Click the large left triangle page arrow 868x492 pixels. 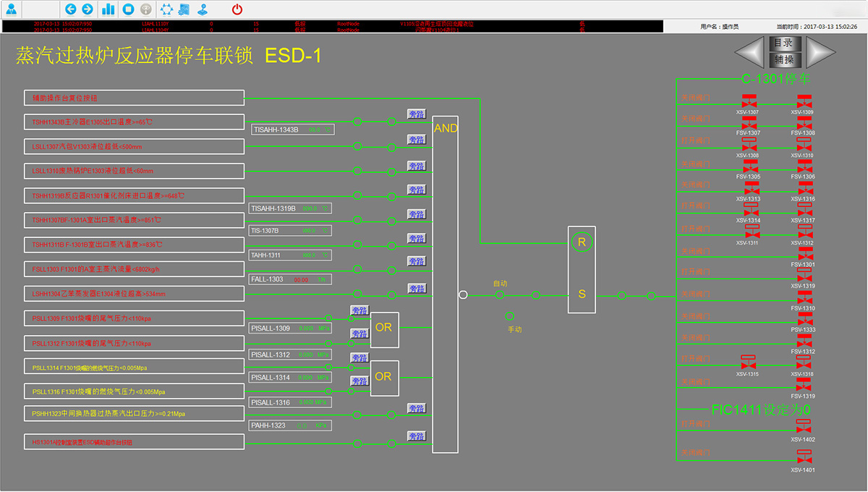coord(749,51)
